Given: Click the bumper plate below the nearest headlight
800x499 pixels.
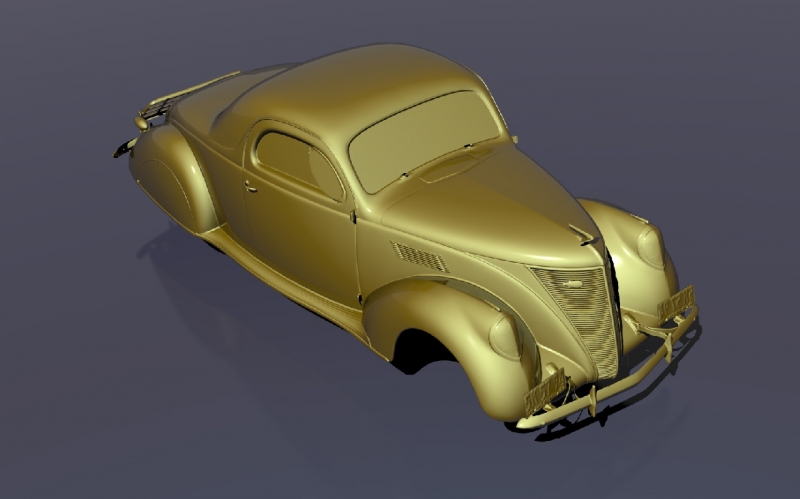Looking at the screenshot, I should click(548, 391).
